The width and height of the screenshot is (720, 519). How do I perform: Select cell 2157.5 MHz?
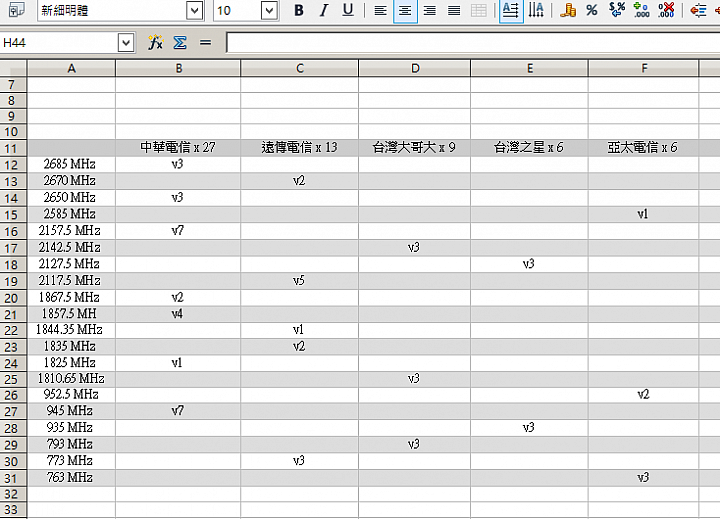71,231
